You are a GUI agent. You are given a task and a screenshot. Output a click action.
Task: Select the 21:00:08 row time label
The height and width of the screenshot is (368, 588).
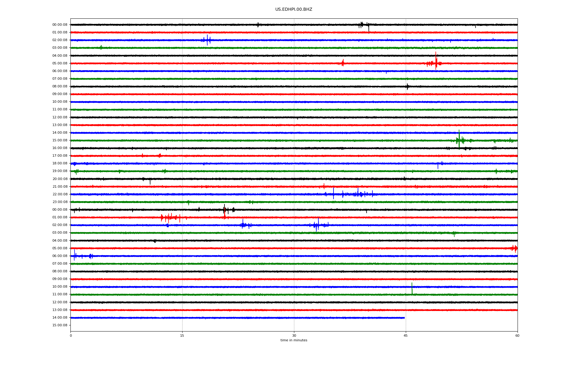coord(60,187)
